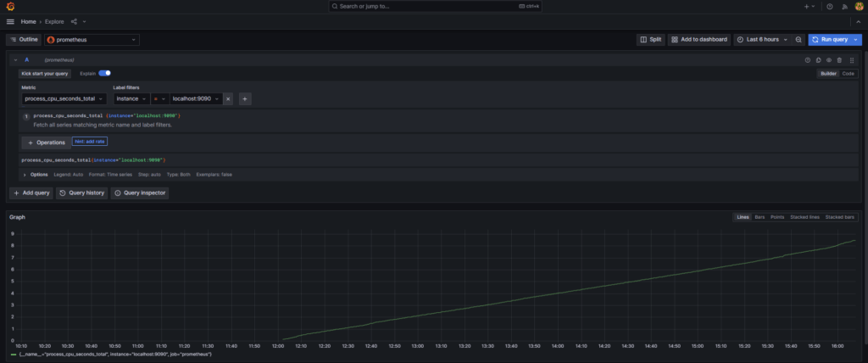
Task: Open the user avatar menu
Action: (x=860, y=7)
